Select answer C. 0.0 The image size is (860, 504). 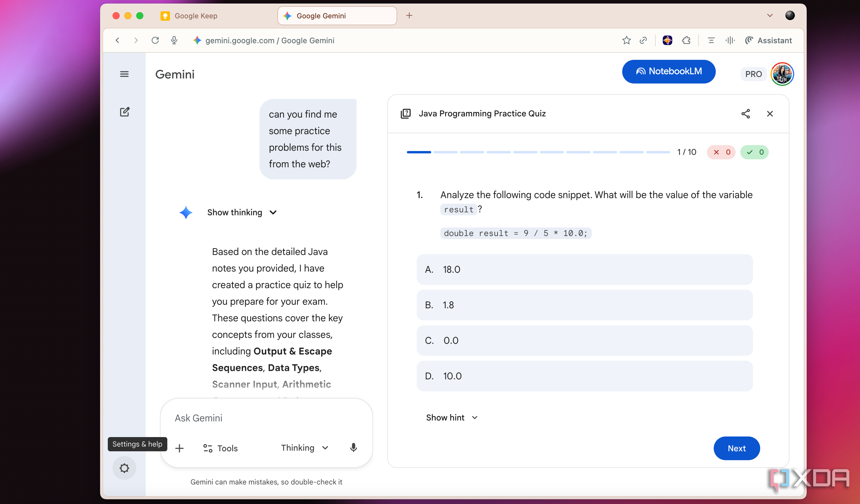[584, 340]
